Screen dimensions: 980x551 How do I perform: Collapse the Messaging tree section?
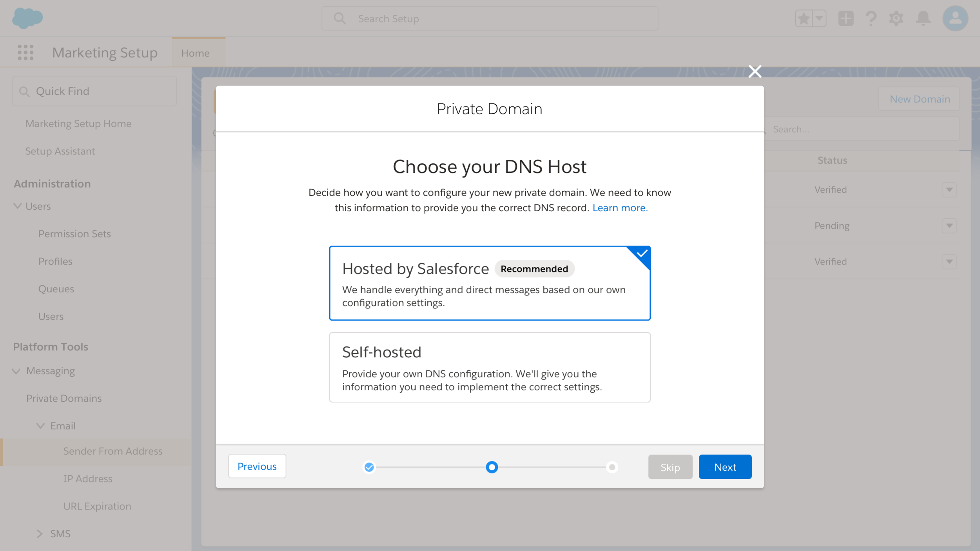pos(16,371)
